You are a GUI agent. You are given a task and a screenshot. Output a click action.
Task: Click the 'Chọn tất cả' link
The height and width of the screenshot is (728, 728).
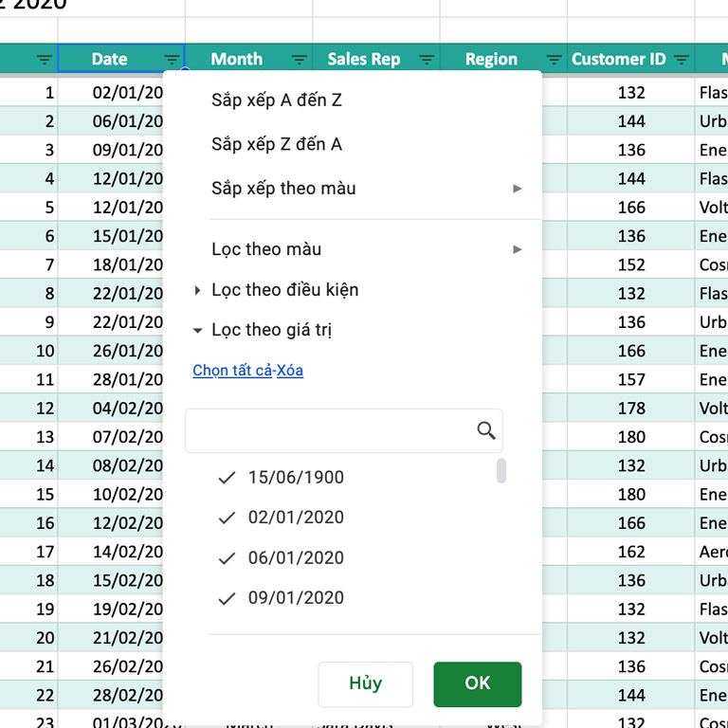[x=231, y=371]
